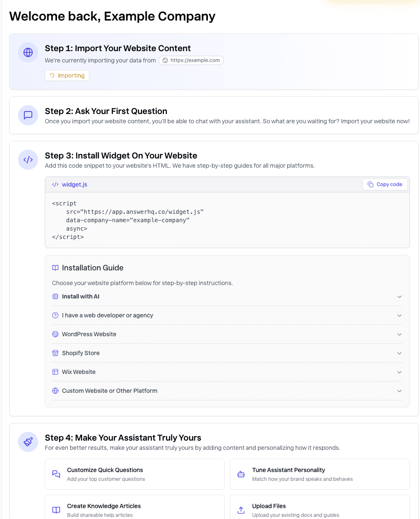Click the https://example.com URL chip
Screen dimensions: 420x519
point(191,60)
